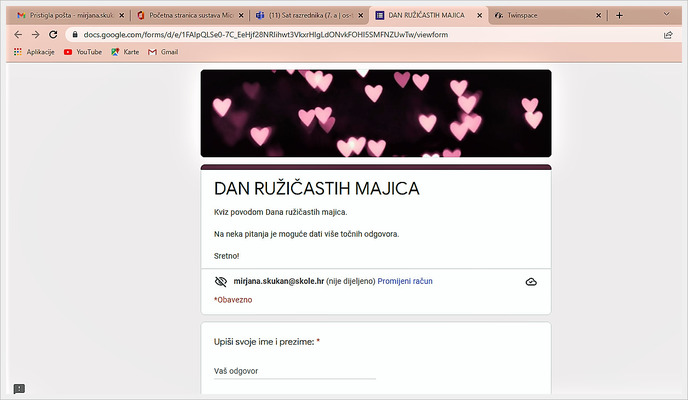Close the Twinspace tab
This screenshot has width=688, height=400.
[598, 15]
